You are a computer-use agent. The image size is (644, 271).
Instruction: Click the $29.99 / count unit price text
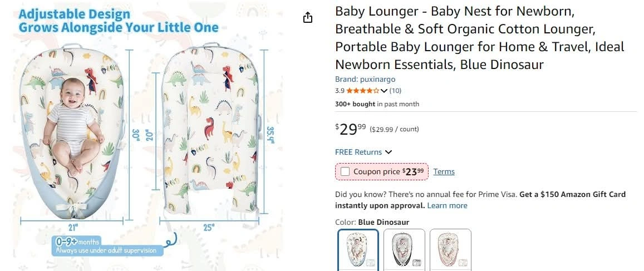click(394, 130)
